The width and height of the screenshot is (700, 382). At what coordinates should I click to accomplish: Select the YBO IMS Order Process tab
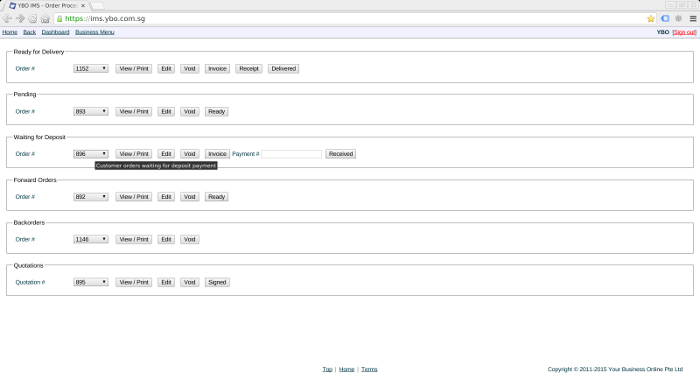pos(46,5)
